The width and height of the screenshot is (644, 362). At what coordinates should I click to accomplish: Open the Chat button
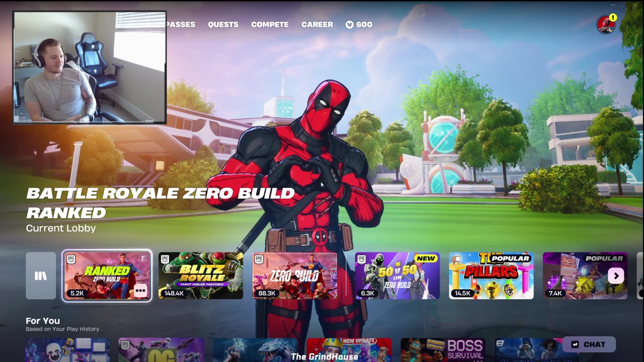tap(589, 344)
